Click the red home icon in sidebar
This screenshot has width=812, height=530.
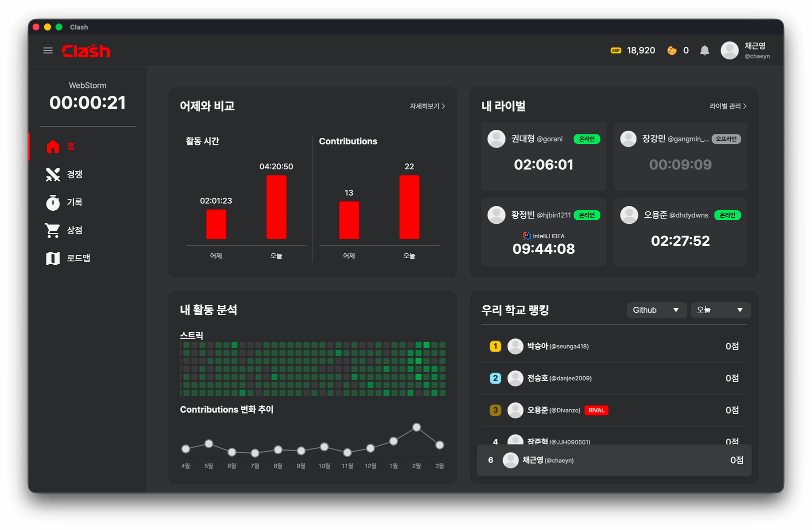[53, 147]
